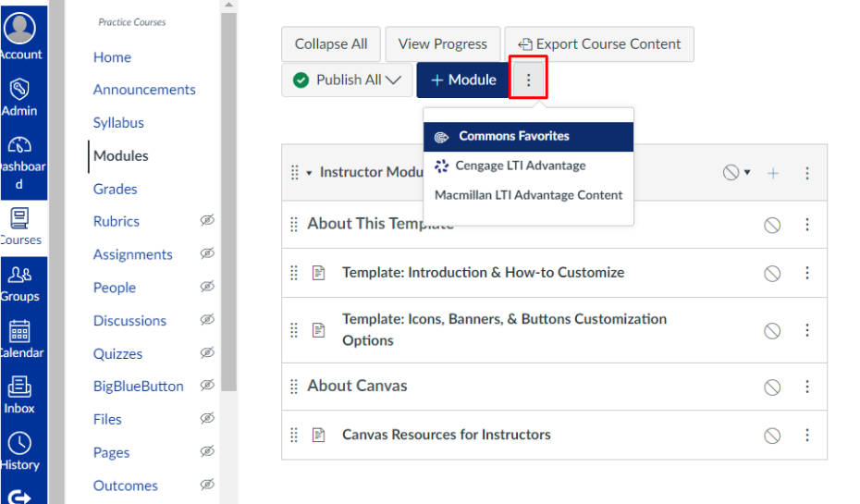The height and width of the screenshot is (504, 860).
Task: Click the modules three-dot options button
Action: coord(528,80)
